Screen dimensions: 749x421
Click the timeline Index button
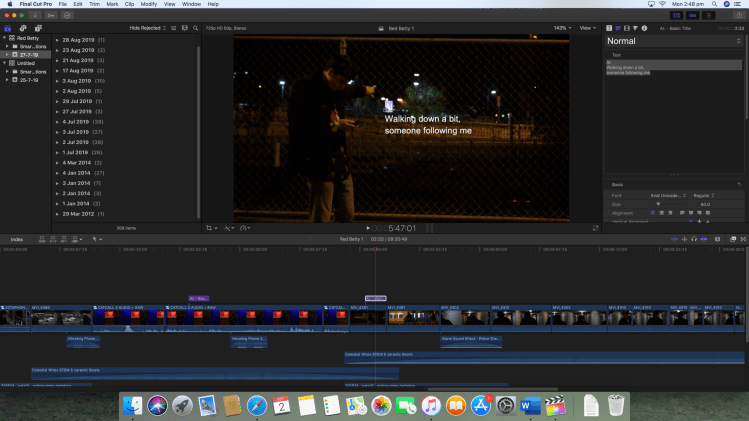click(x=17, y=240)
